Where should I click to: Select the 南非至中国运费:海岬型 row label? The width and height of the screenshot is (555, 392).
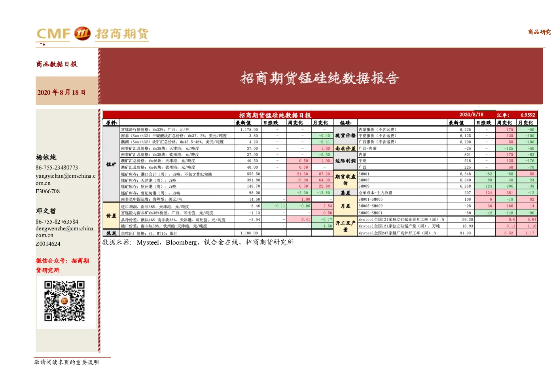(x=152, y=200)
